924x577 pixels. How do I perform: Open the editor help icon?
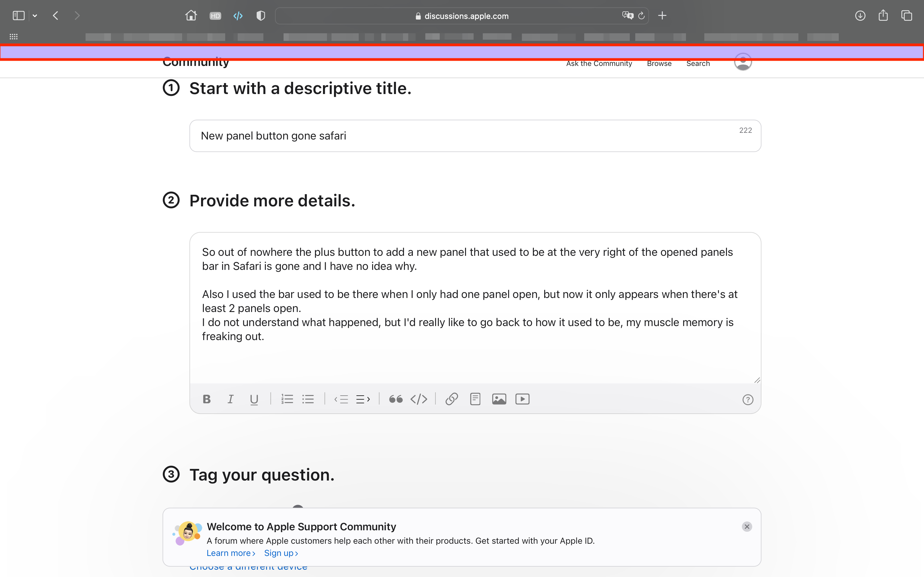[x=748, y=400]
